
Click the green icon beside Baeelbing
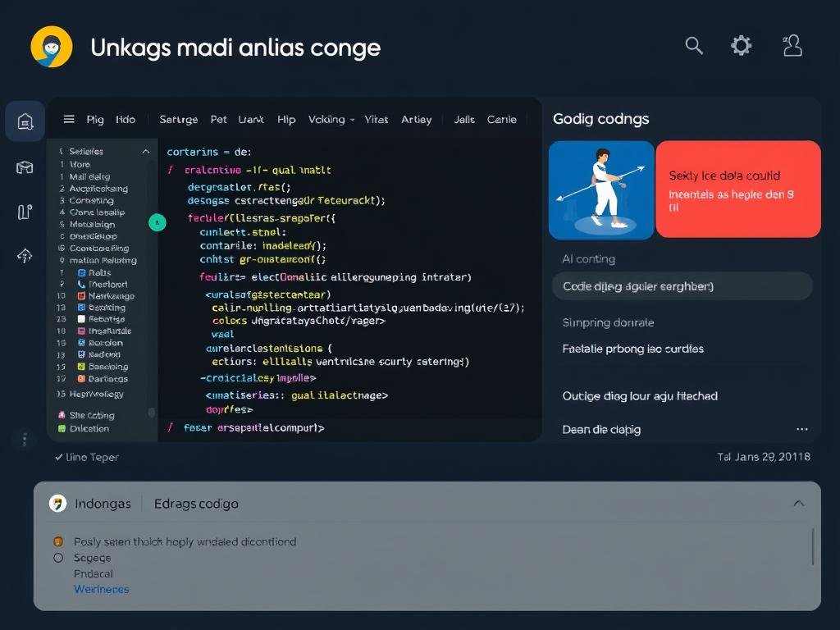(81, 367)
